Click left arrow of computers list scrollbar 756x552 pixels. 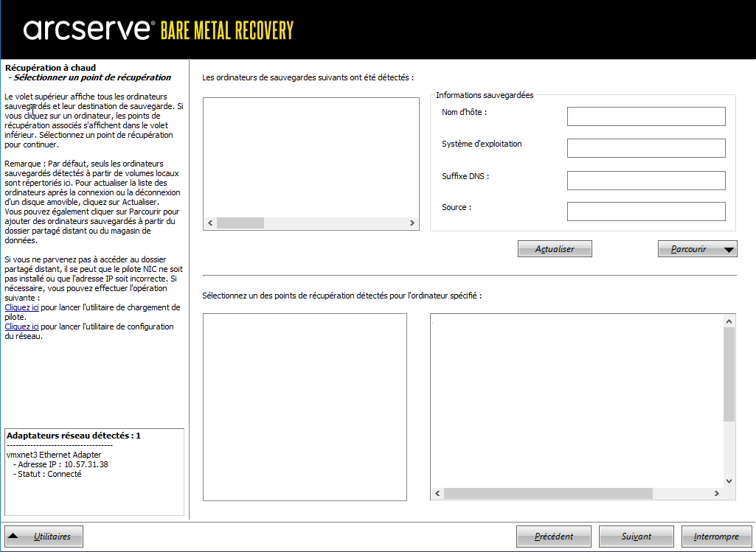point(210,223)
